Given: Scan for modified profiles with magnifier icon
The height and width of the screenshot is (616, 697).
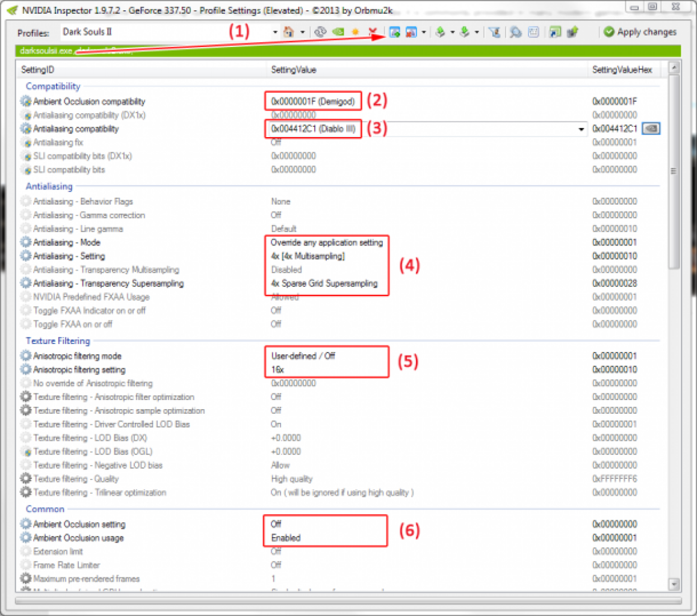Looking at the screenshot, I should click(x=516, y=32).
